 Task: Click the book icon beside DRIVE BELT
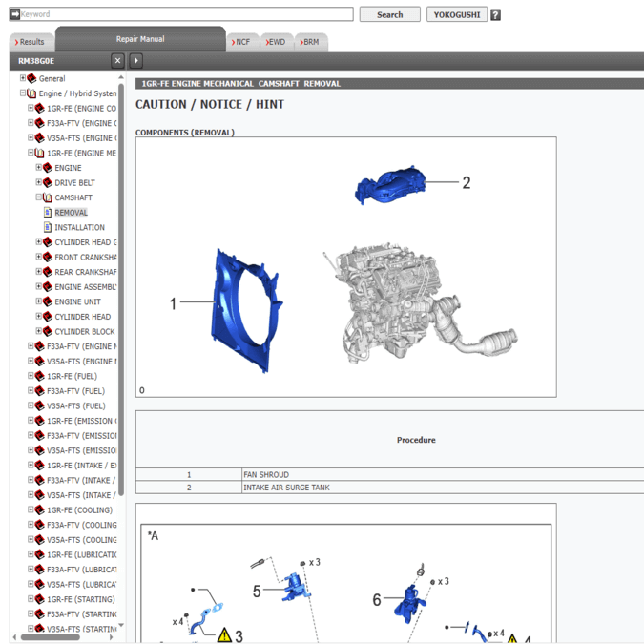pos(48,183)
